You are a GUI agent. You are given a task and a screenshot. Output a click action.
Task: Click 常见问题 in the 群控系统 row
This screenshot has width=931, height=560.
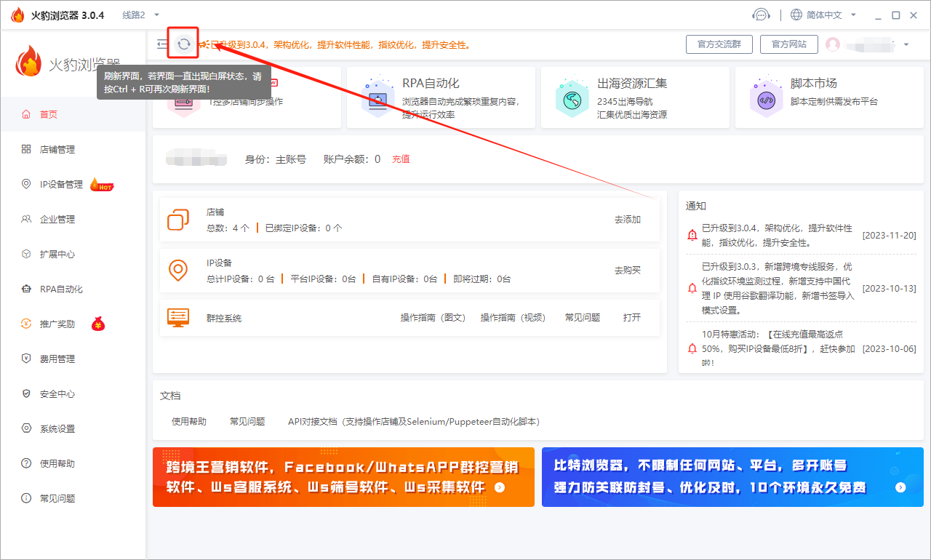tap(583, 318)
